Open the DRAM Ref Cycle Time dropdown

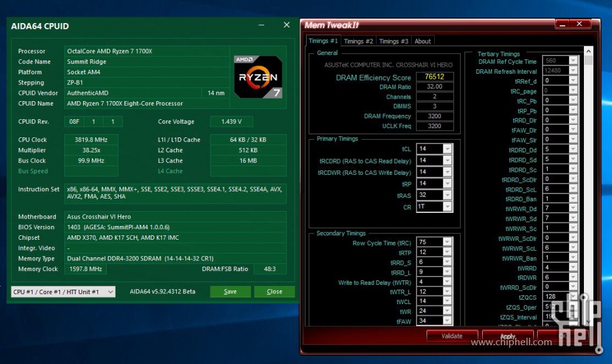[x=573, y=61]
